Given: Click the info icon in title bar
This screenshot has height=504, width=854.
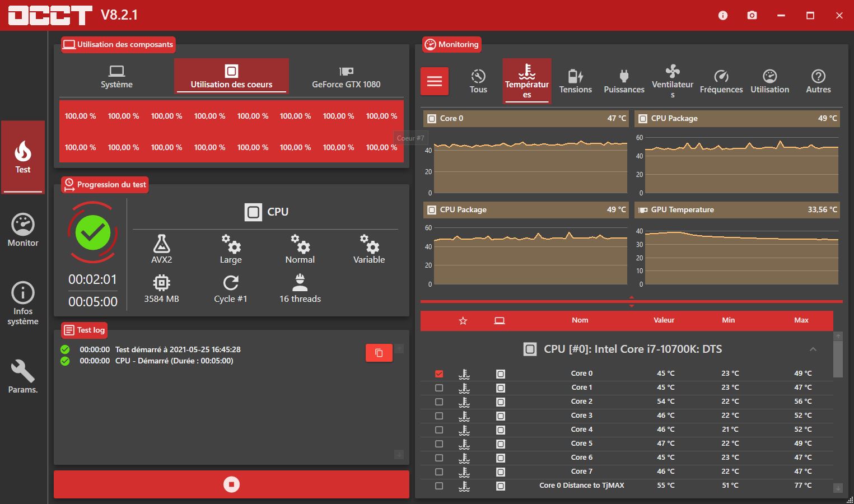Looking at the screenshot, I should 723,15.
